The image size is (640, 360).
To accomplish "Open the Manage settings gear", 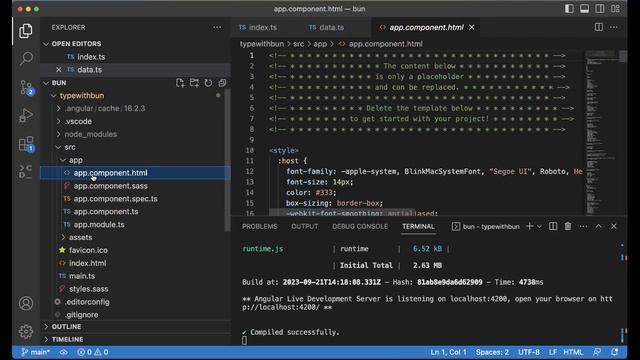I will (x=26, y=331).
